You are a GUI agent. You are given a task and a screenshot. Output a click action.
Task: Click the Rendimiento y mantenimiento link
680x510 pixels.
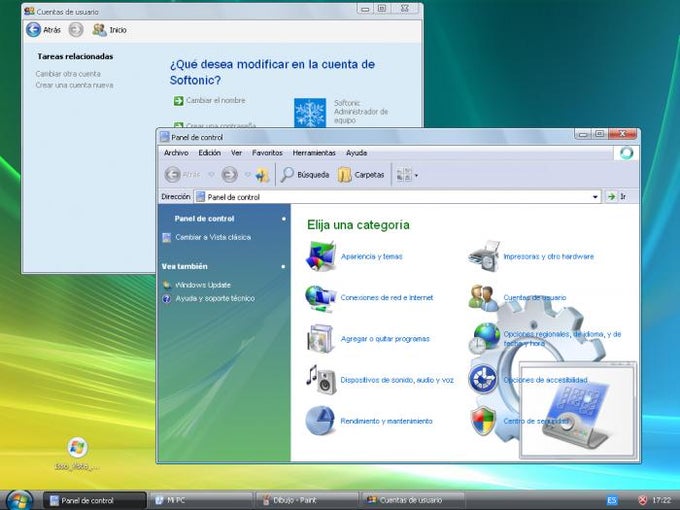pos(386,421)
